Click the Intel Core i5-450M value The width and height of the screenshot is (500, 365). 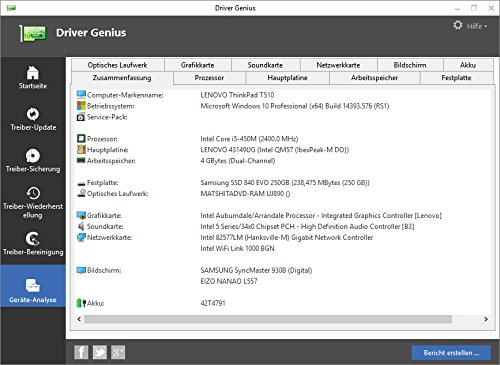(249, 139)
